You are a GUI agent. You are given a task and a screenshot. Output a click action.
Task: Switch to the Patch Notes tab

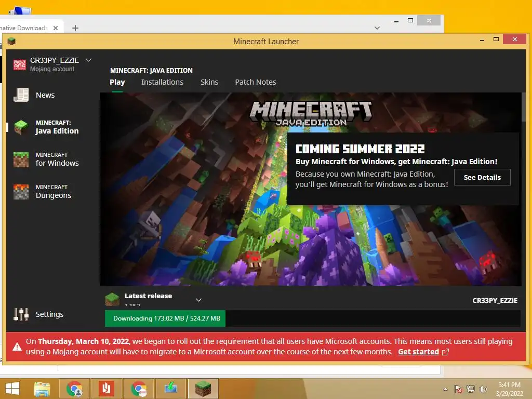point(256,82)
